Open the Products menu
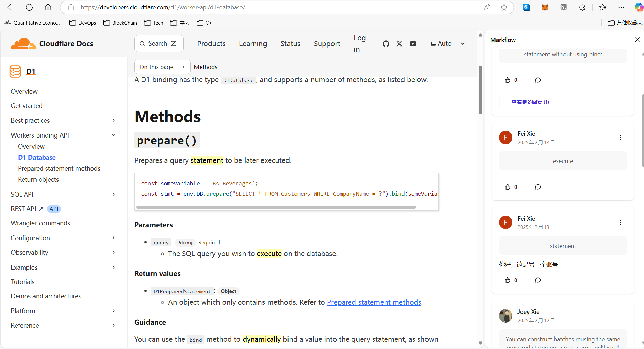The height and width of the screenshot is (349, 644). click(211, 44)
